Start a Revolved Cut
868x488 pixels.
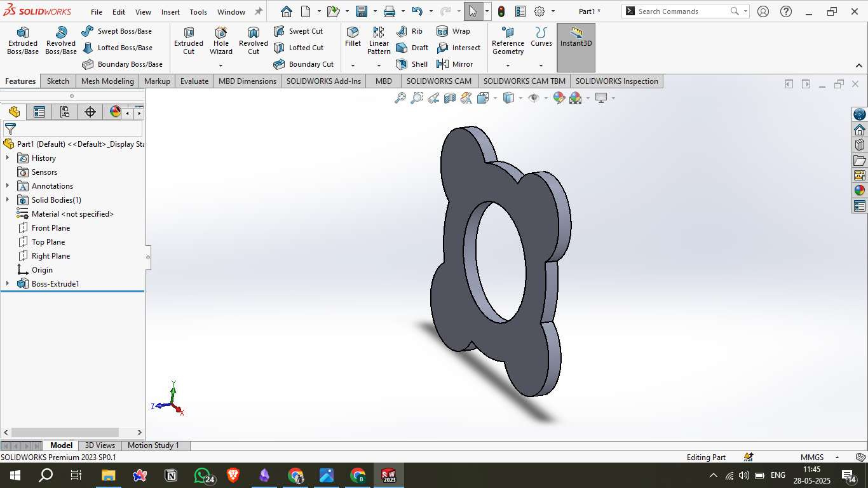[x=254, y=41]
